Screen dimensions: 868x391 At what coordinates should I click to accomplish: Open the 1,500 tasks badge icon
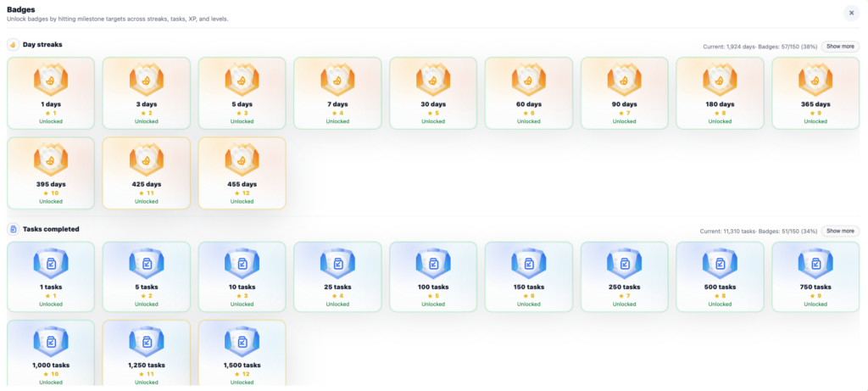(x=242, y=343)
